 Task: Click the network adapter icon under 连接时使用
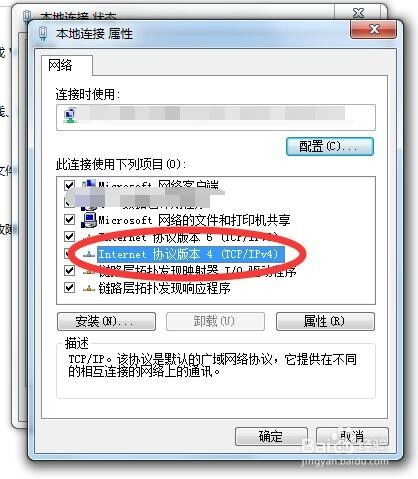pyautogui.click(x=70, y=115)
